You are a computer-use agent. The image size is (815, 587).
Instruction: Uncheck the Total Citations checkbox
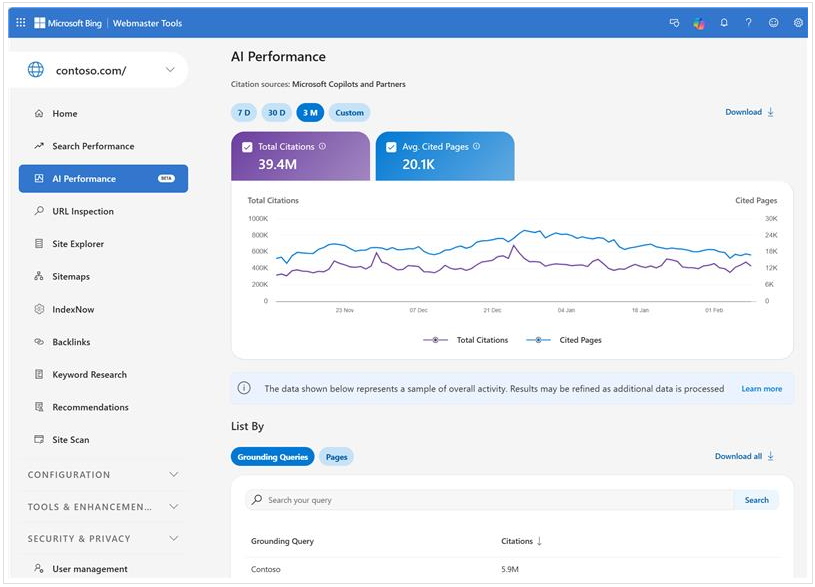pos(247,147)
